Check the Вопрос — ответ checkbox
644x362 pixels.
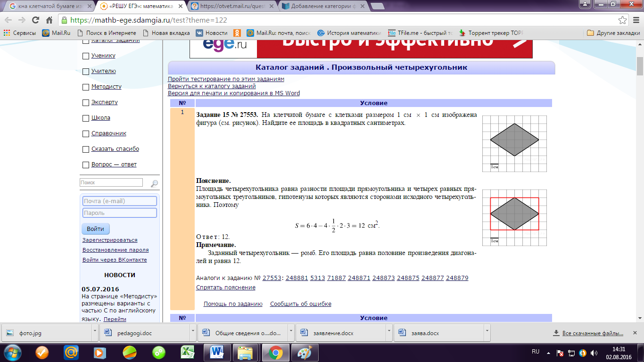coord(85,165)
